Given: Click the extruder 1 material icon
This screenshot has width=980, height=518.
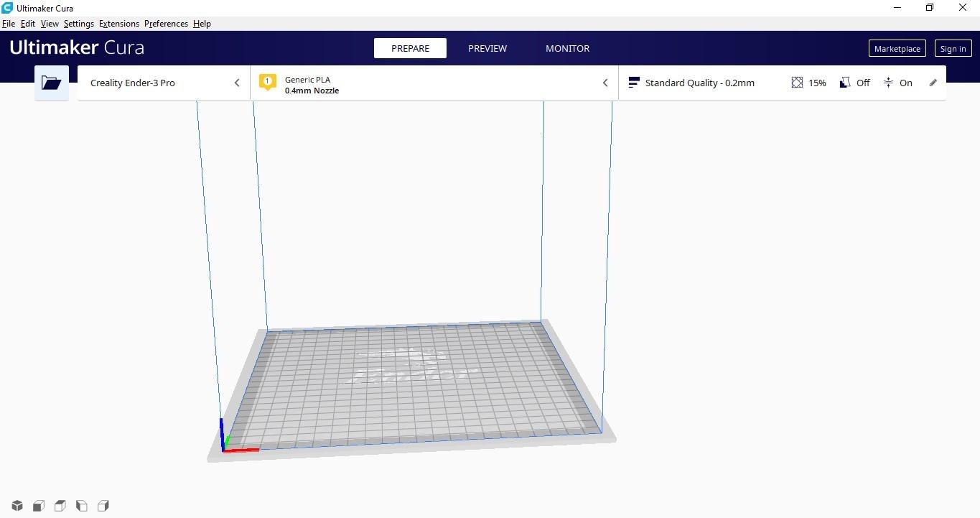Looking at the screenshot, I should (268, 83).
